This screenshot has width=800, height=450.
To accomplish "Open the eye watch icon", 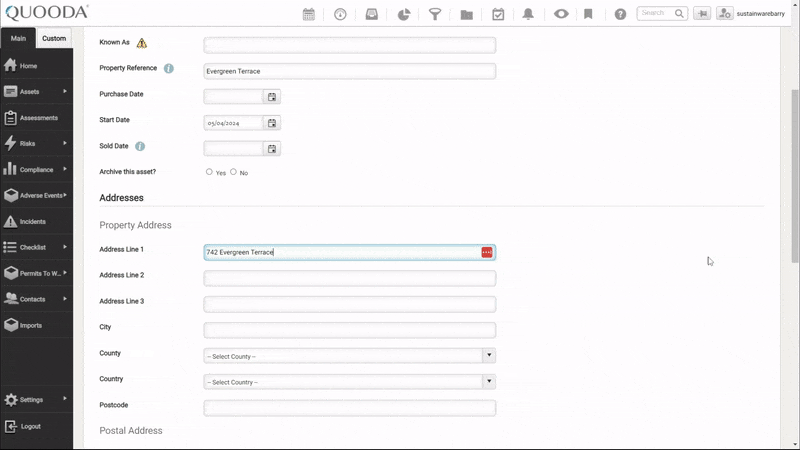I will click(561, 14).
